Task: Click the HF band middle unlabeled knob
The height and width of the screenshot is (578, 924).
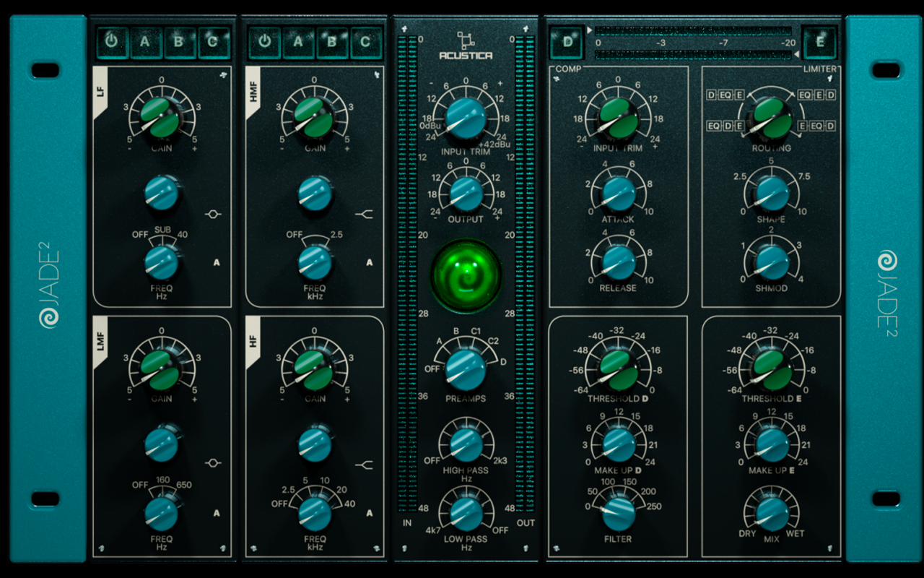Action: (315, 444)
